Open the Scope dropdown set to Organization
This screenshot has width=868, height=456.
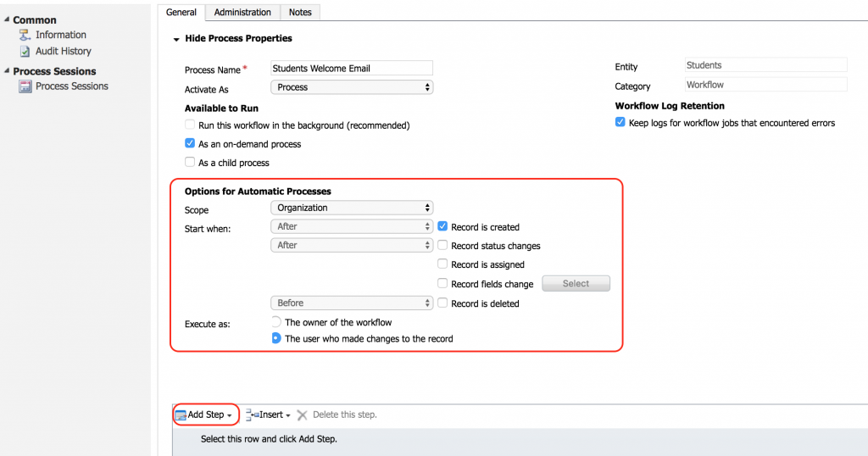coord(352,208)
